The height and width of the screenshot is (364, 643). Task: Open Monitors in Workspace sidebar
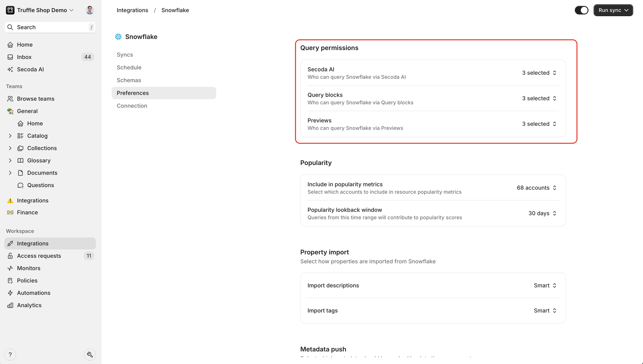click(28, 268)
